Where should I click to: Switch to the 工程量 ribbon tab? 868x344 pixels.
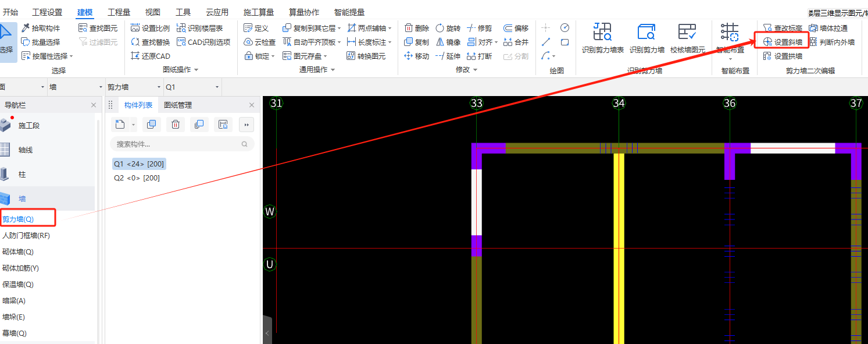click(119, 12)
